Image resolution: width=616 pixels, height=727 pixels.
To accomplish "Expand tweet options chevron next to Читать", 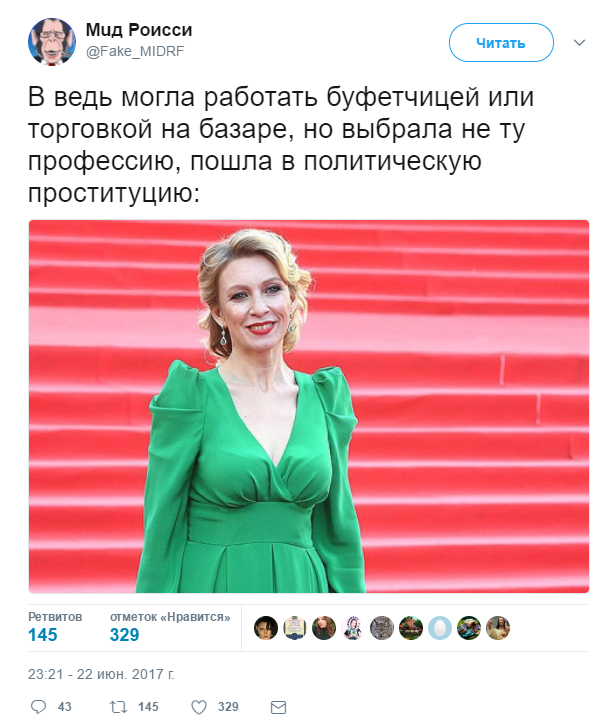I will pos(579,43).
